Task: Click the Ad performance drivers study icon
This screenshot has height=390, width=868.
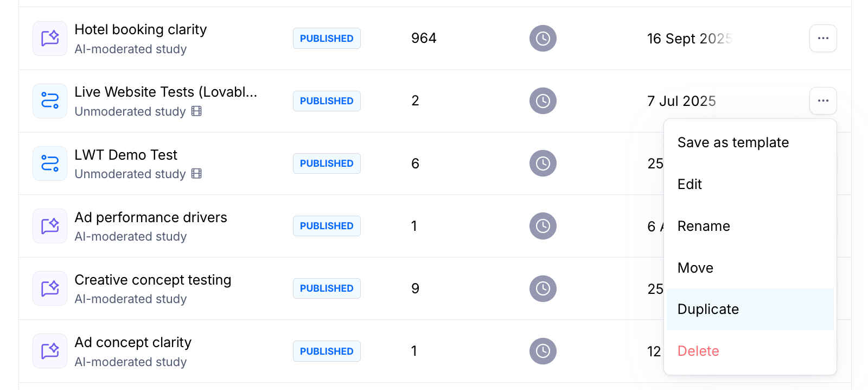Action: [x=50, y=226]
